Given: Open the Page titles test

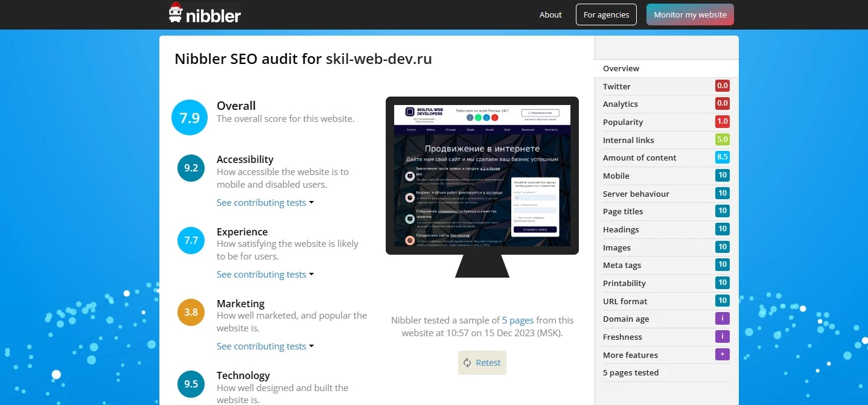Looking at the screenshot, I should [x=666, y=211].
